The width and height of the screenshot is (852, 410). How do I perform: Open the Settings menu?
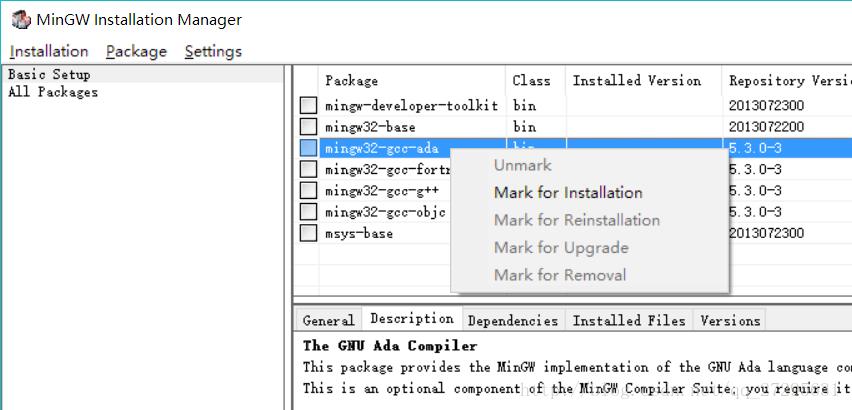coord(213,52)
